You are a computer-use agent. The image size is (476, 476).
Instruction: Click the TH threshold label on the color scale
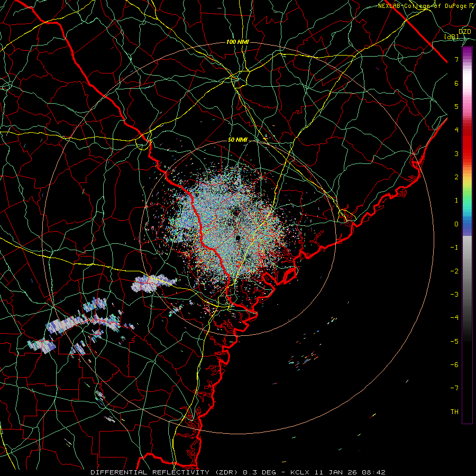454,412
